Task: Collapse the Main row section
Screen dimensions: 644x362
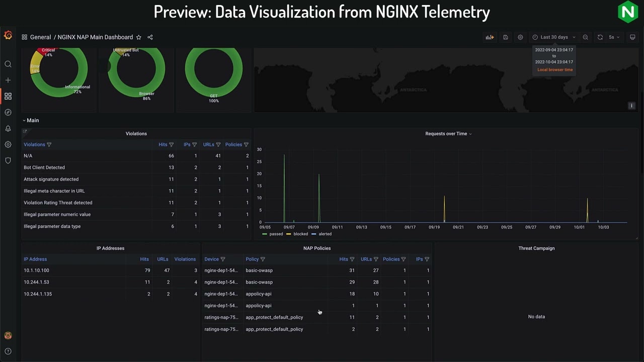Action: pyautogui.click(x=31, y=121)
